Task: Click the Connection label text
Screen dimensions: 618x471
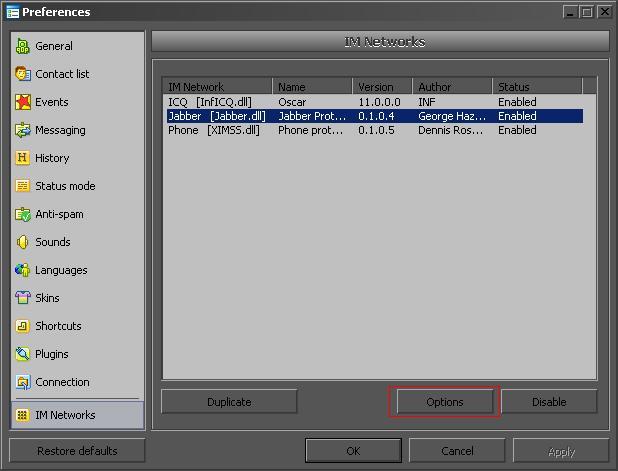Action: 62,382
